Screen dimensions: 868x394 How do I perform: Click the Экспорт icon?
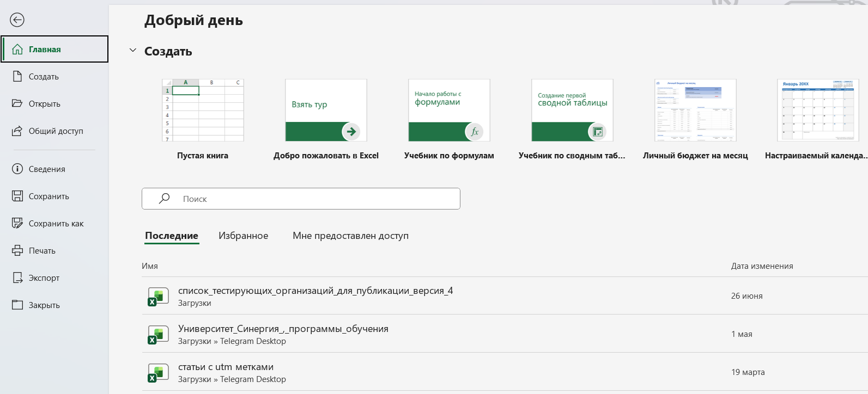[17, 278]
